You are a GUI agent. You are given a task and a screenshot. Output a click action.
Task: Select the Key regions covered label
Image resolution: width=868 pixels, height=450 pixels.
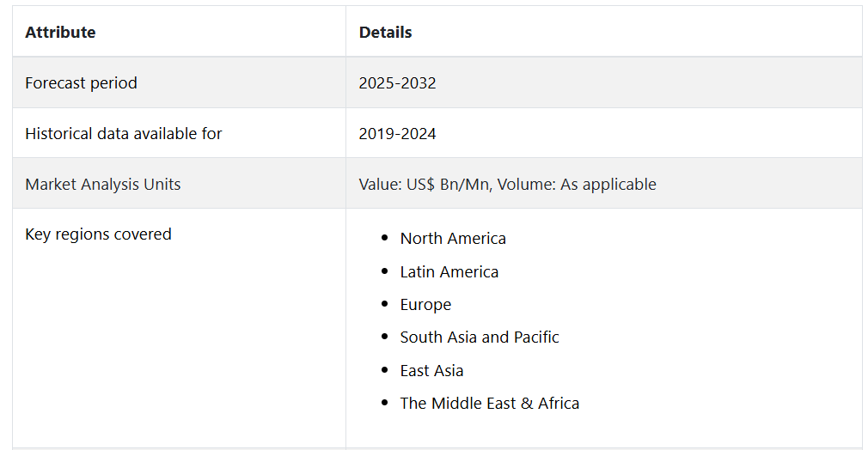pos(98,234)
